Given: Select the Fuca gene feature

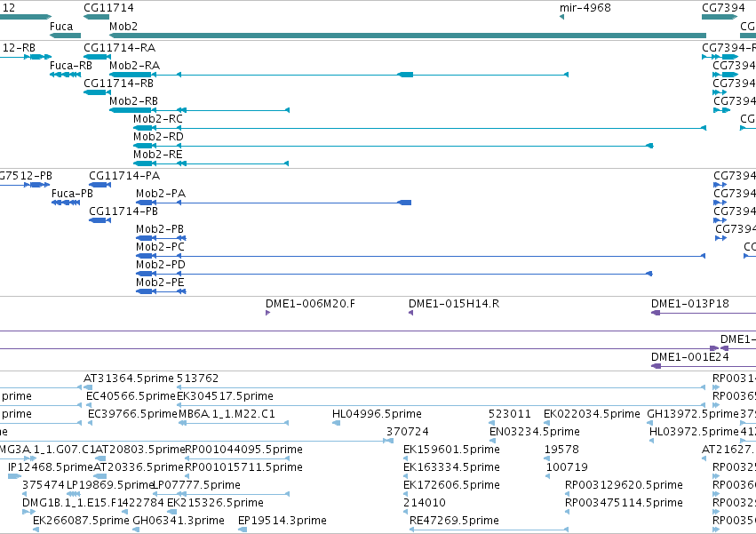Looking at the screenshot, I should point(65,36).
